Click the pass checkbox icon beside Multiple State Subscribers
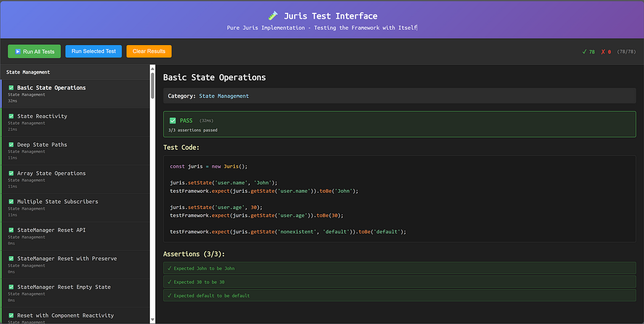644x324 pixels. [11, 201]
